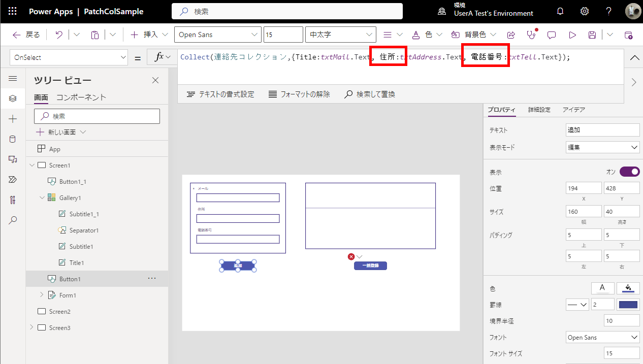This screenshot has width=643, height=364.
Task: Switch to the 詳細設定 tab
Action: pos(538,109)
